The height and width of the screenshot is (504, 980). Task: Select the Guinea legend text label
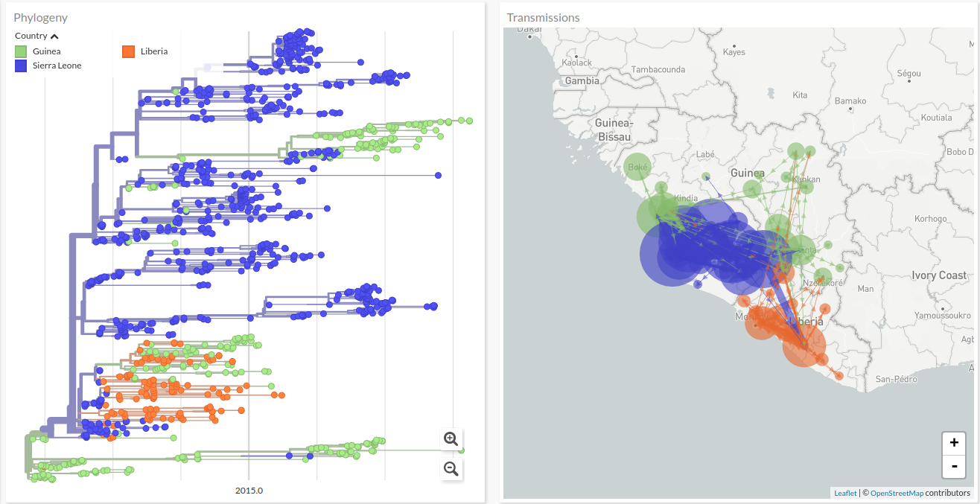(x=47, y=51)
